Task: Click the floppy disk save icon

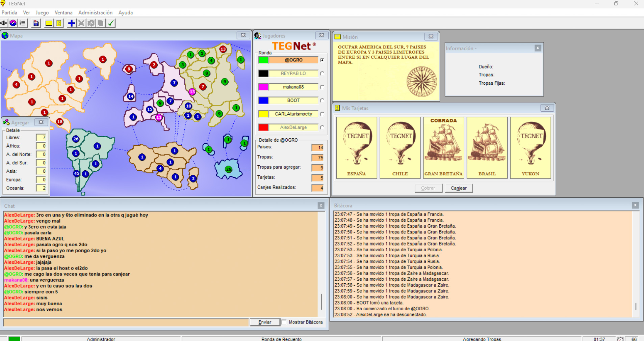Action: pos(36,23)
